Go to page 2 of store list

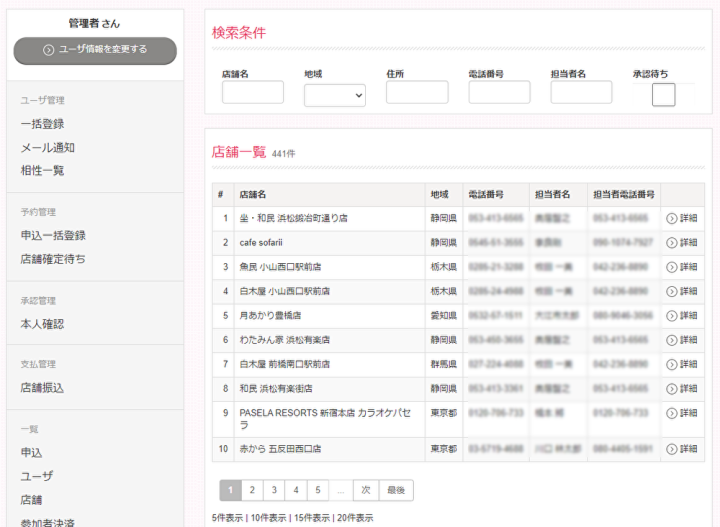tap(251, 490)
